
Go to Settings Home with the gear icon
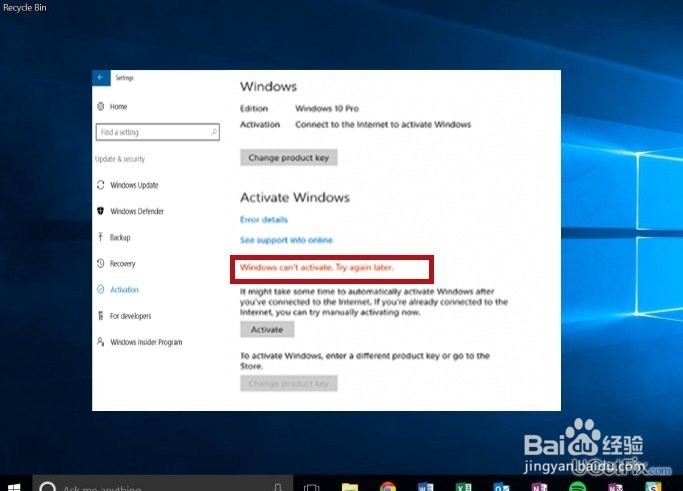point(112,106)
